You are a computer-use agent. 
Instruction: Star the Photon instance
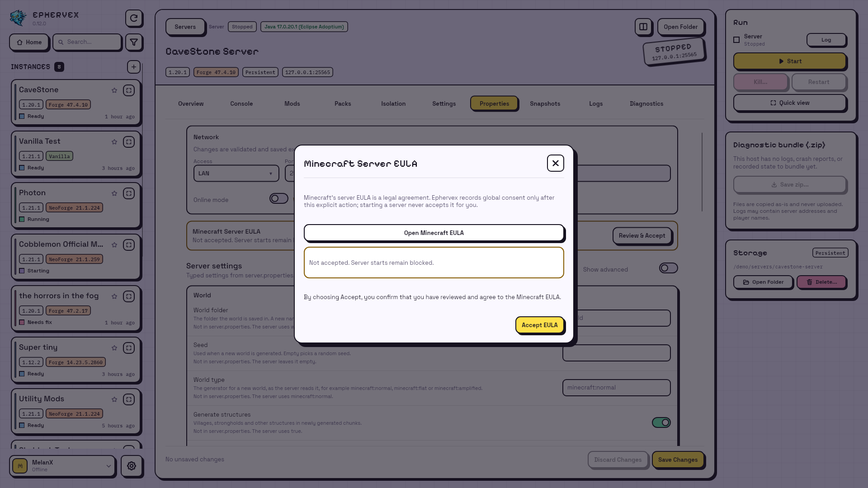click(x=114, y=193)
